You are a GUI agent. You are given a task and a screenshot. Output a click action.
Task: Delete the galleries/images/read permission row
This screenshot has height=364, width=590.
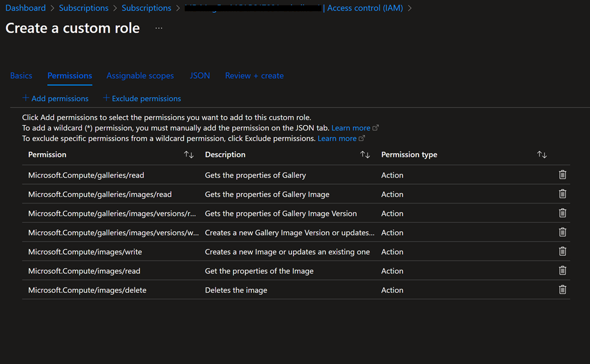click(562, 194)
